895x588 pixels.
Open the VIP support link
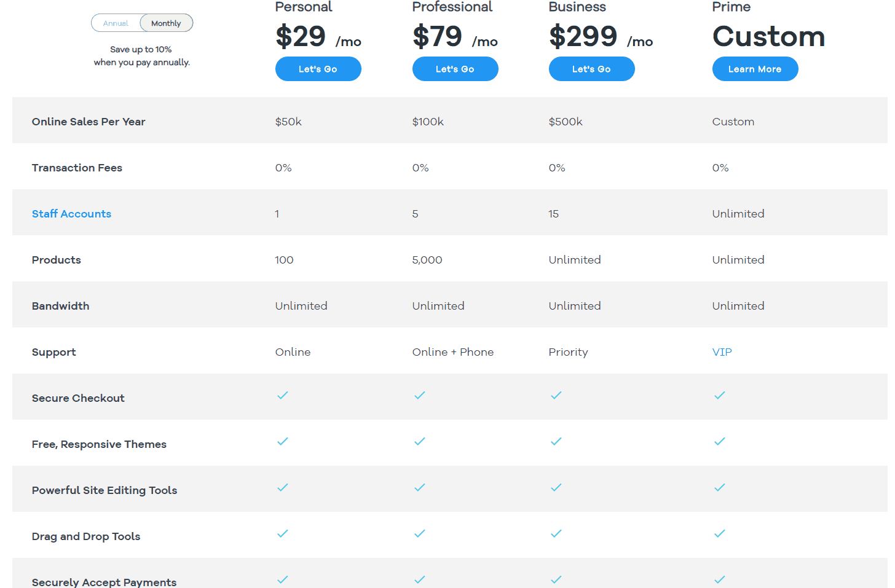[722, 351]
